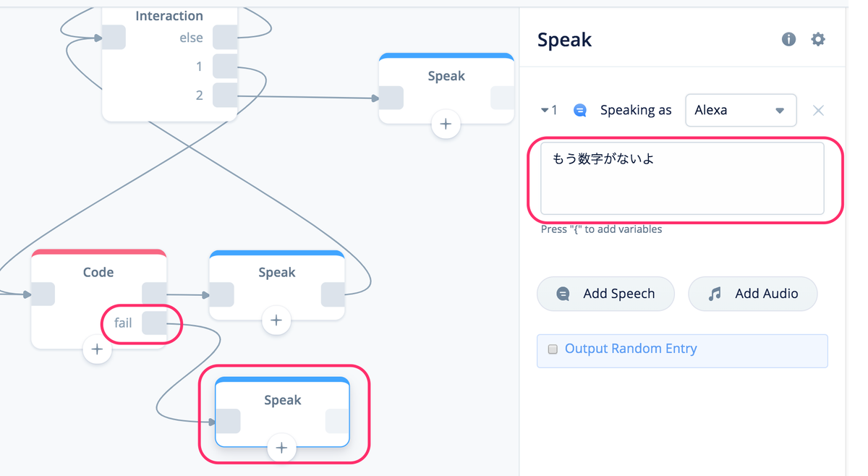Click the Code block's success output port

154,294
